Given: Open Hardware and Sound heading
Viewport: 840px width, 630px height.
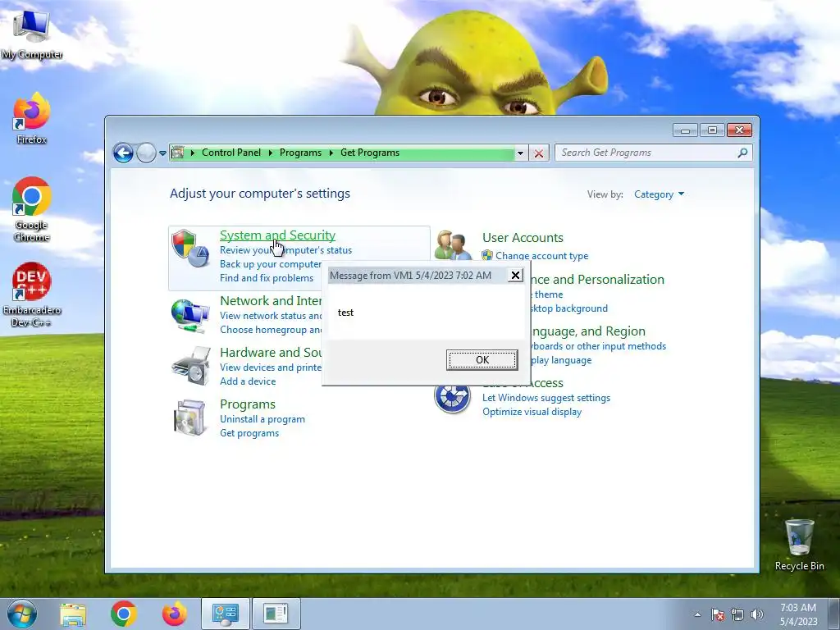Looking at the screenshot, I should coord(271,353).
